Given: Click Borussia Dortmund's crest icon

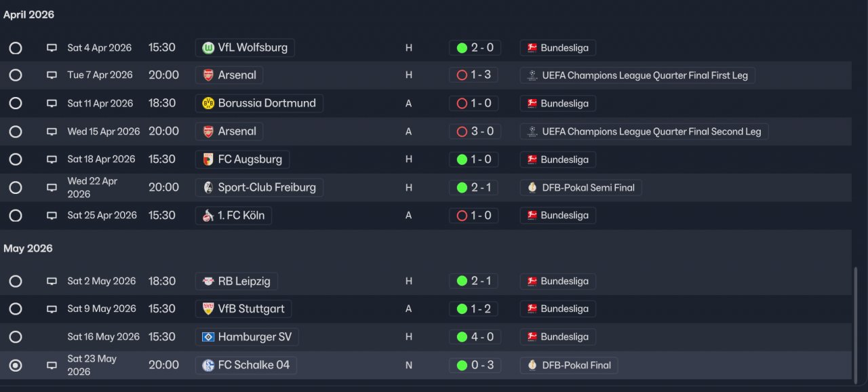Looking at the screenshot, I should pyautogui.click(x=208, y=103).
